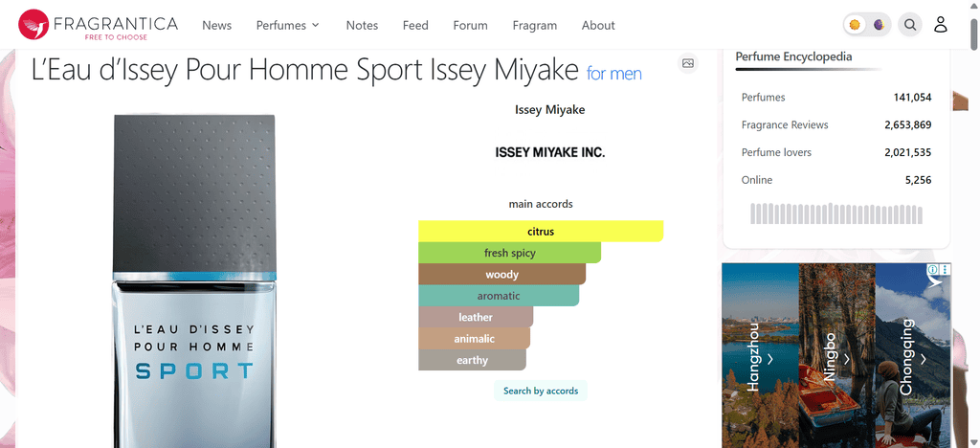Click the Perfume lovers row label

click(775, 152)
